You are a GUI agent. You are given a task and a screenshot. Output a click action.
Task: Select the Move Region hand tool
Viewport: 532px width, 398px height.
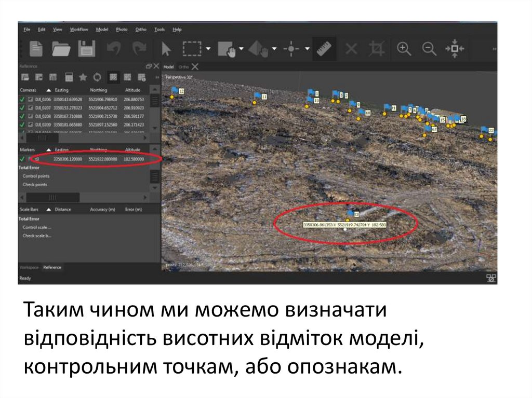tap(227, 49)
